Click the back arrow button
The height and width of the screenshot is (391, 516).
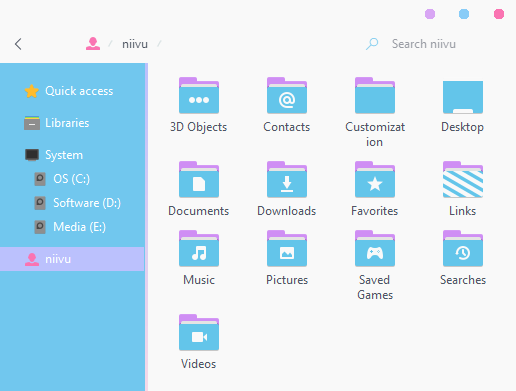(x=18, y=44)
